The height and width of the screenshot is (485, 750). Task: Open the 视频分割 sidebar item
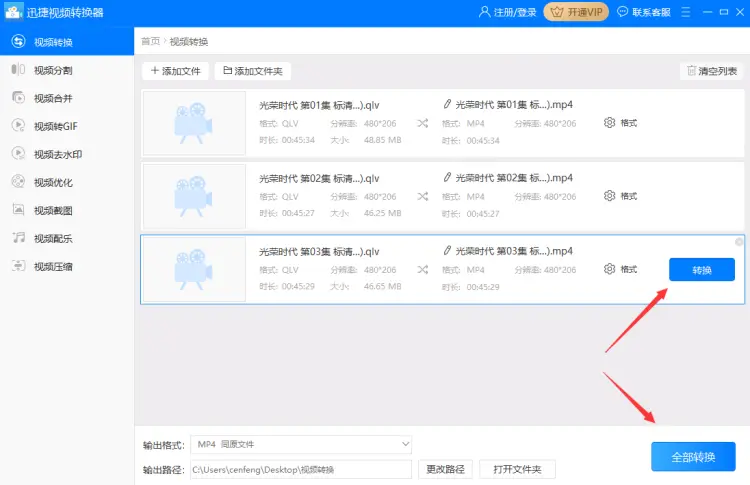[x=66, y=70]
